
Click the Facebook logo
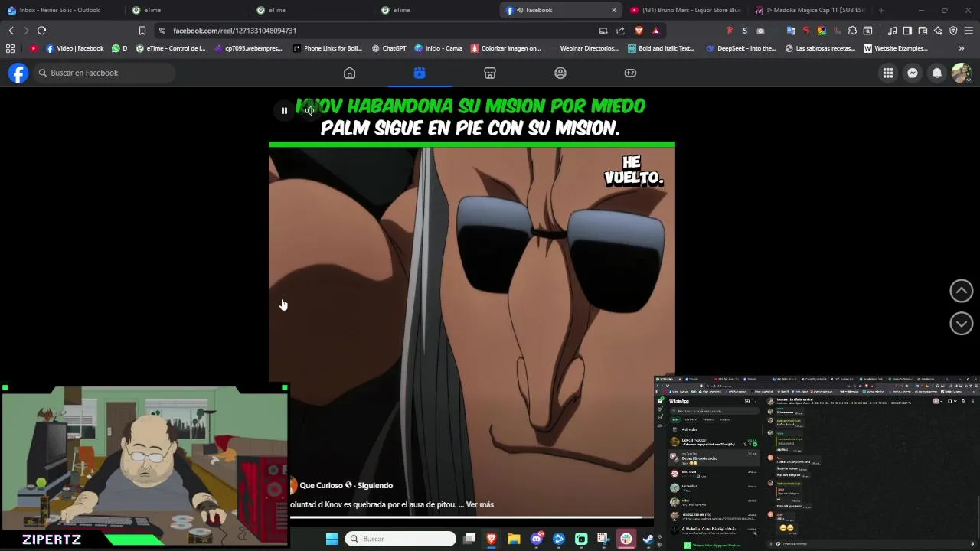[x=18, y=73]
